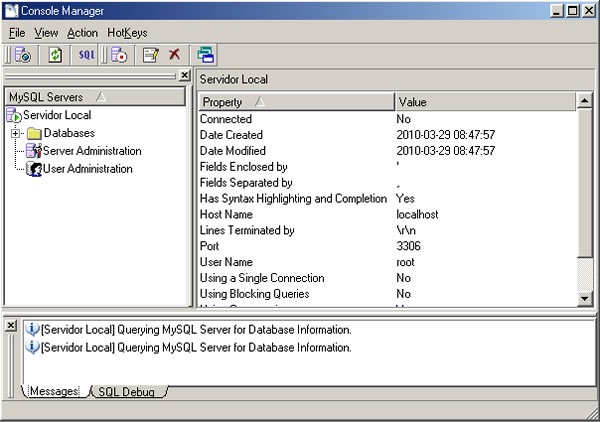The width and height of the screenshot is (600, 422).
Task: Switch to the SQL Debug tab
Action: 127,392
